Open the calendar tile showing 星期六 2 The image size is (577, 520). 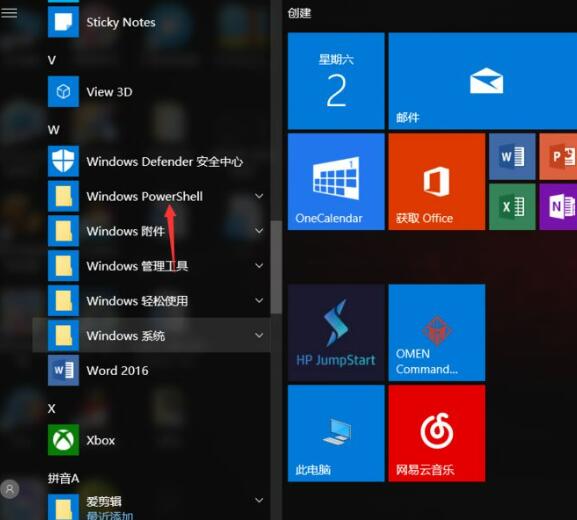click(336, 81)
